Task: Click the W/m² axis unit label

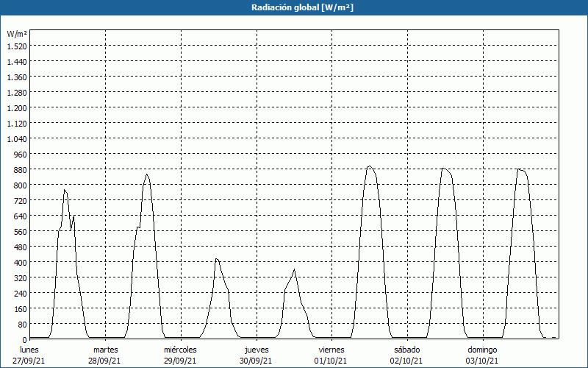Action: pyautogui.click(x=17, y=34)
